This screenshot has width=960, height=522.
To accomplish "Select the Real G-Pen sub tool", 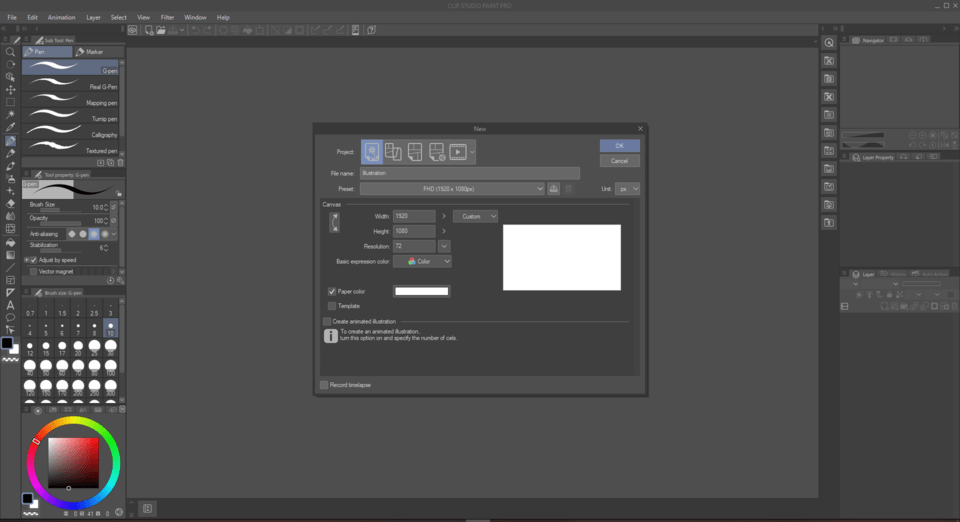I will pyautogui.click(x=71, y=83).
